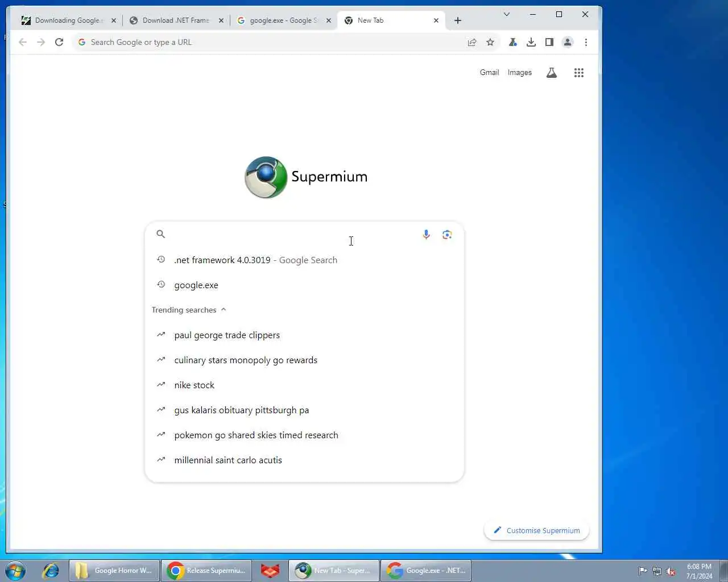Open the New Tab - Supermium taskbar button
This screenshot has height=582, width=728.
pyautogui.click(x=334, y=571)
